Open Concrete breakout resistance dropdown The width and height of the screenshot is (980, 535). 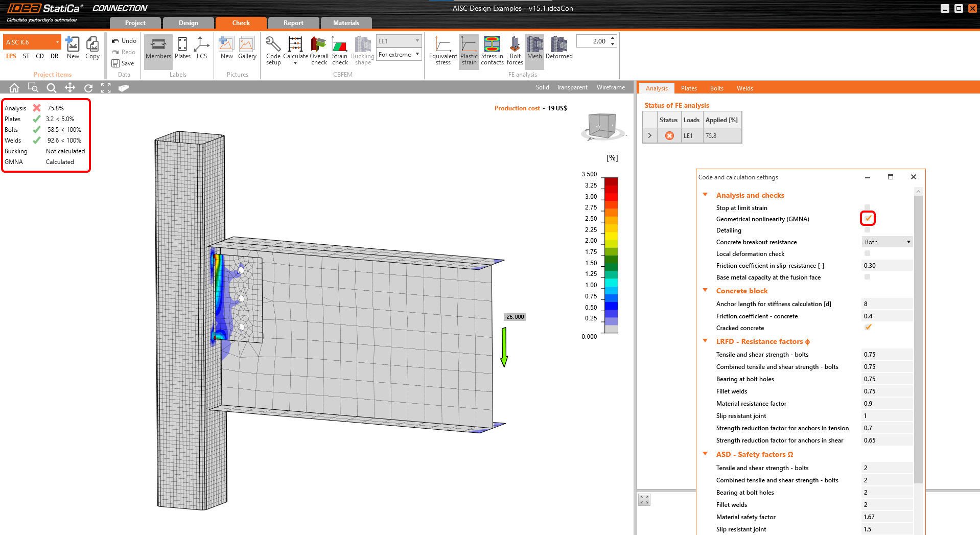pos(888,242)
